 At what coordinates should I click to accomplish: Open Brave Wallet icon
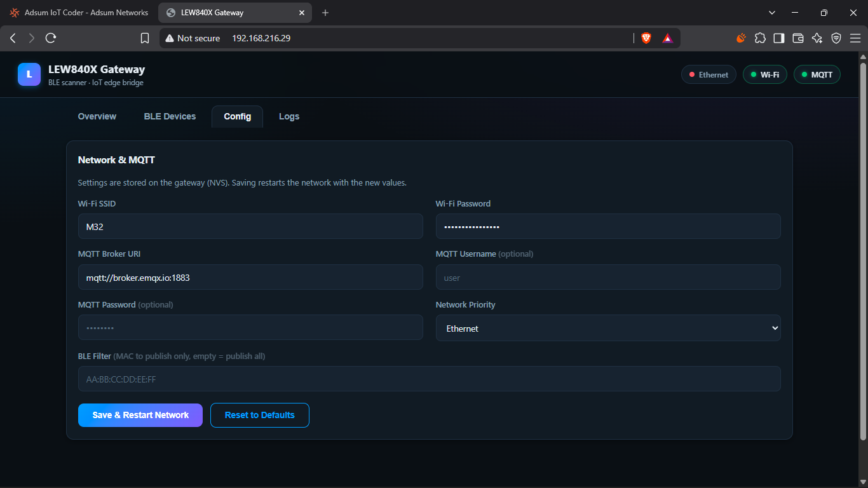[798, 38]
